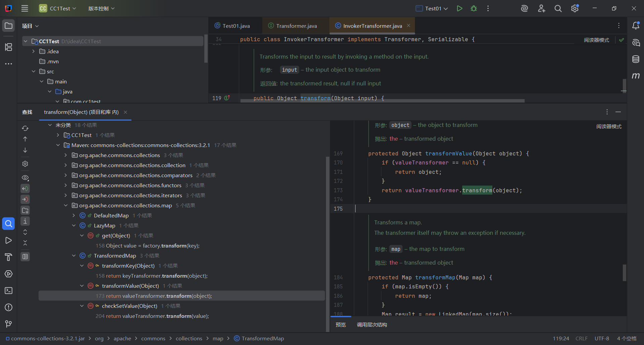Open the Find tool window
Image resolution: width=644 pixels, height=345 pixels.
8,223
